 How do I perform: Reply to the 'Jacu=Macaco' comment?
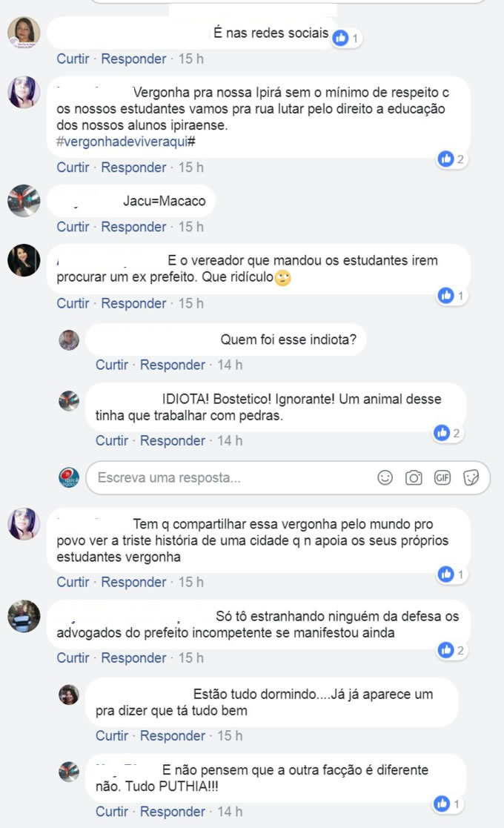tap(133, 227)
